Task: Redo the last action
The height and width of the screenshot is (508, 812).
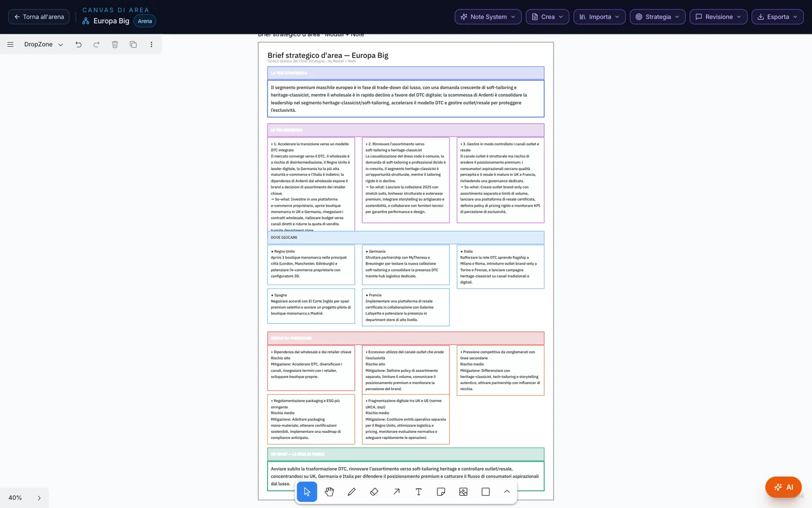Action: [x=97, y=45]
